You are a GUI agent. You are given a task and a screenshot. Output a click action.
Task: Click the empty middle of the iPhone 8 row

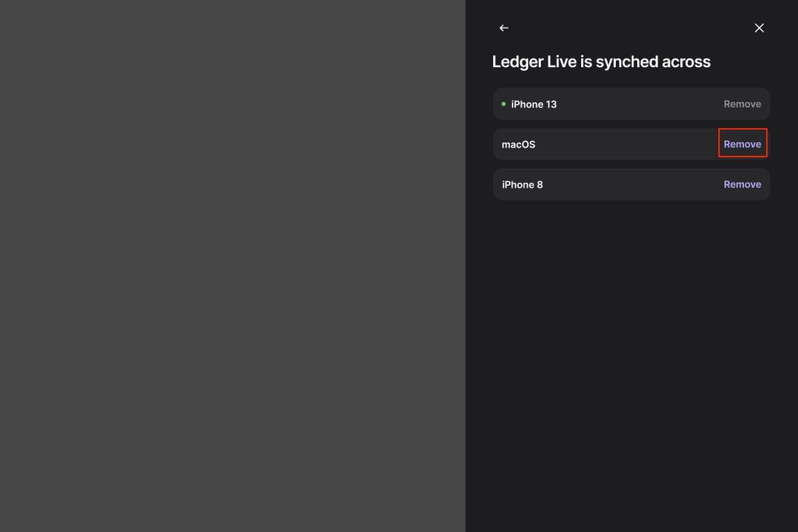point(631,184)
